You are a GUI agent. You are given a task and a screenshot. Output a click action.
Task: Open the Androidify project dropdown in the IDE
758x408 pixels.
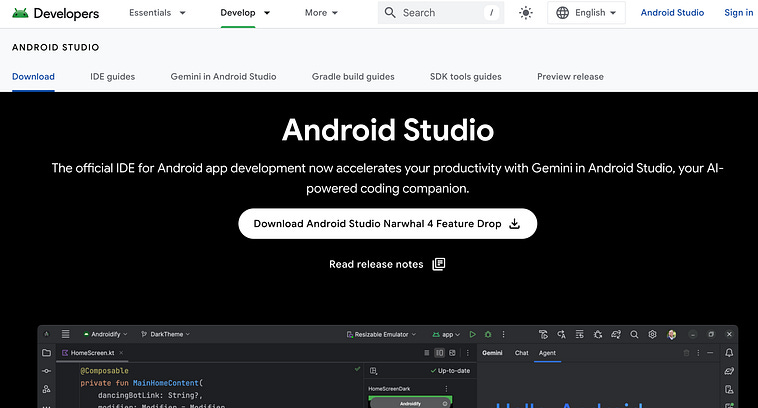coord(105,334)
